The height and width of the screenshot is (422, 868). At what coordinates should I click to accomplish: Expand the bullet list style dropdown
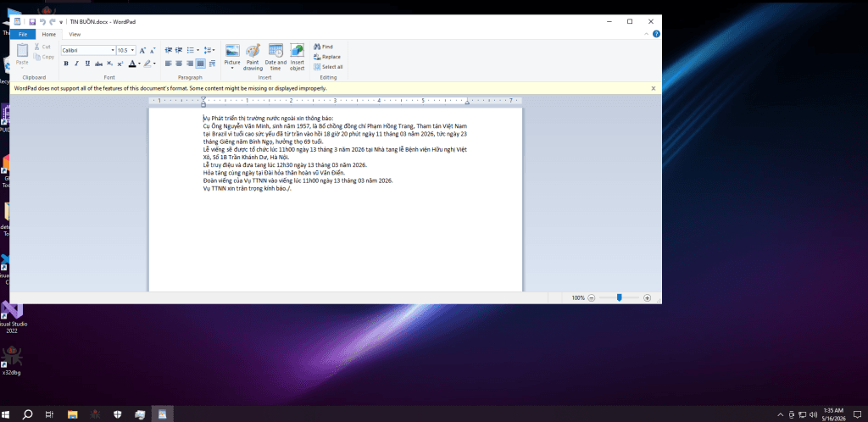click(x=198, y=50)
